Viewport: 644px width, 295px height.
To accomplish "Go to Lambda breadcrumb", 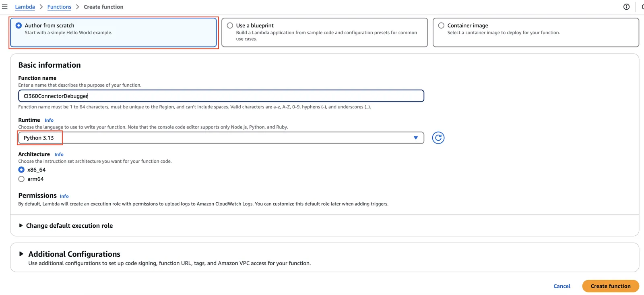I will (25, 7).
